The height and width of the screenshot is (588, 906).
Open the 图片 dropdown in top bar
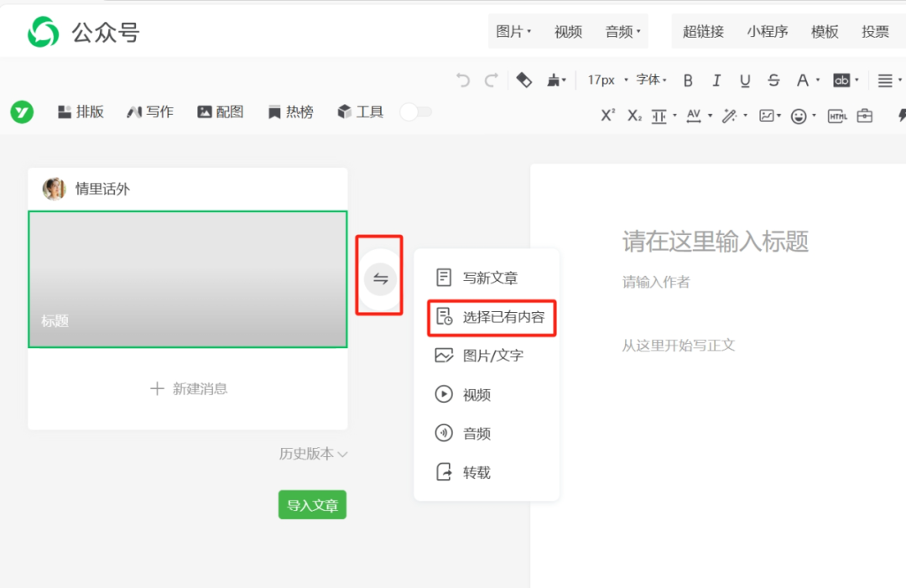click(x=513, y=31)
